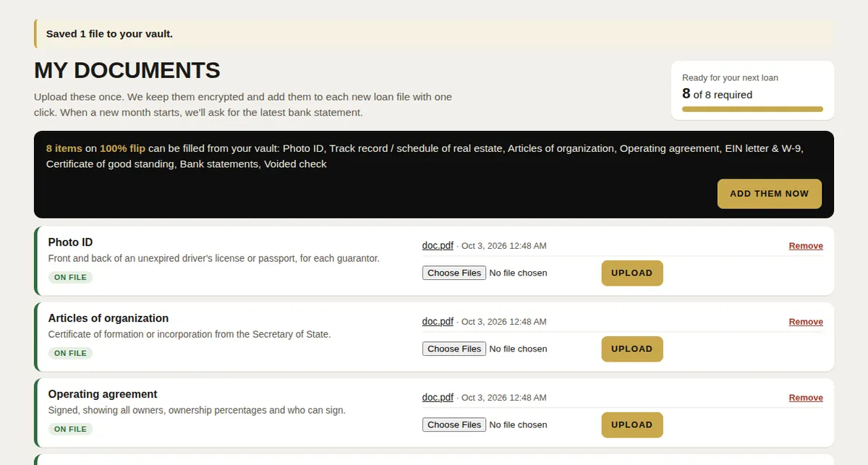Click the "Ready for your next loan" label
The width and height of the screenshot is (868, 465).
point(730,78)
